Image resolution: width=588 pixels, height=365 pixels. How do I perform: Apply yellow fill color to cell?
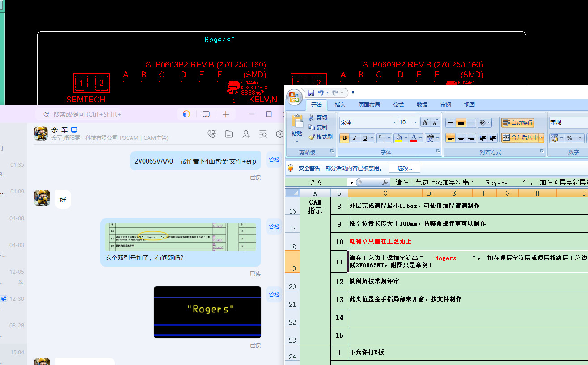tap(398, 138)
